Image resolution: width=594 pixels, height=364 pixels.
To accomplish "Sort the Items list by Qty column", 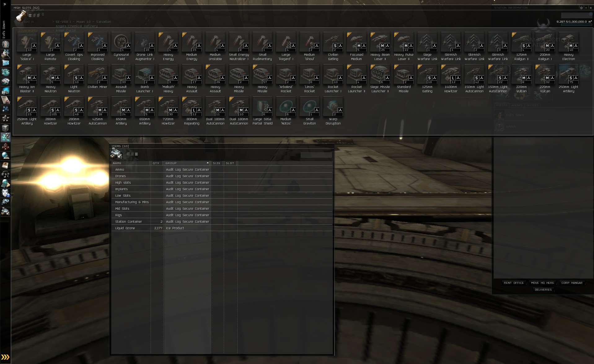I will coord(157,163).
